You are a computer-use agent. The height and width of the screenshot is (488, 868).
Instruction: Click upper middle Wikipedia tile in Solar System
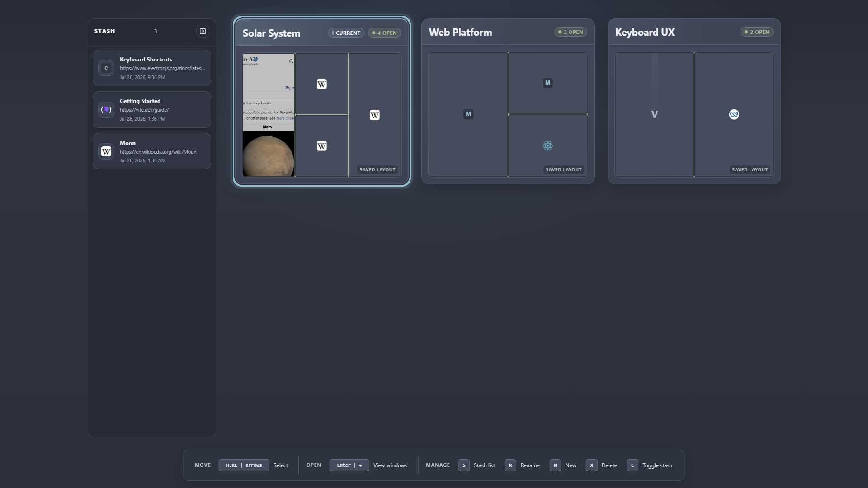322,84
